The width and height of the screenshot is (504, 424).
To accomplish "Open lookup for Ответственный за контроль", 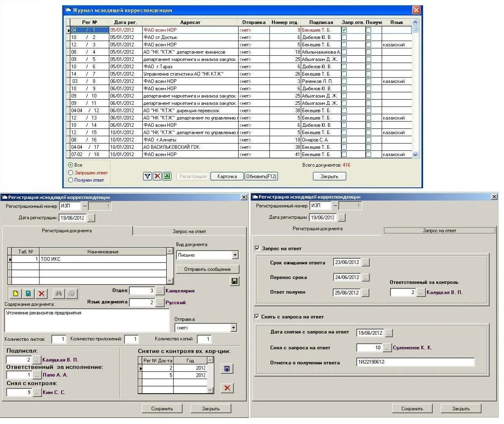I will click(x=421, y=293).
